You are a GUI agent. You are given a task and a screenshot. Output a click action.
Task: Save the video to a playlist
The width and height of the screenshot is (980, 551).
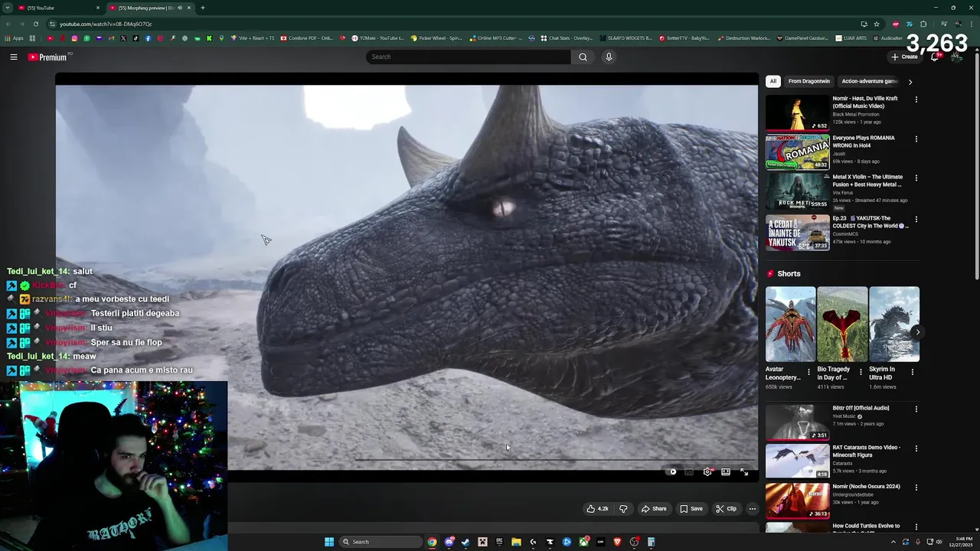(691, 509)
